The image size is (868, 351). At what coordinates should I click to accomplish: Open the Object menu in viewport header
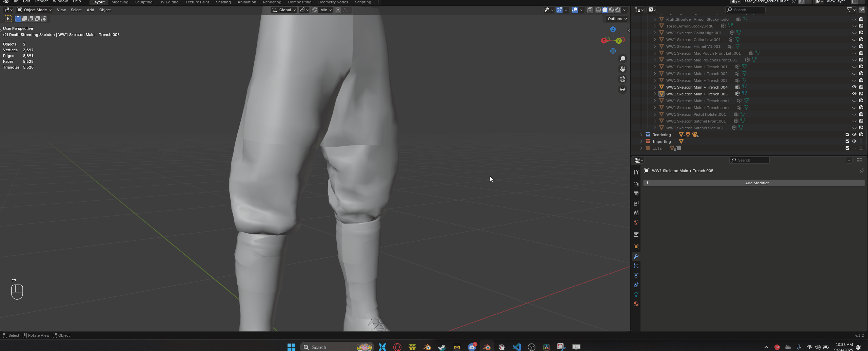pos(105,10)
